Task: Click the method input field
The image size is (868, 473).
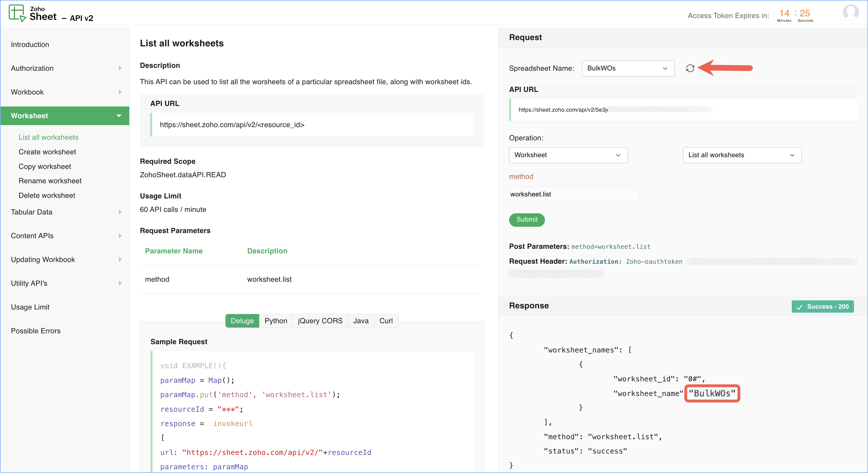Action: (574, 194)
